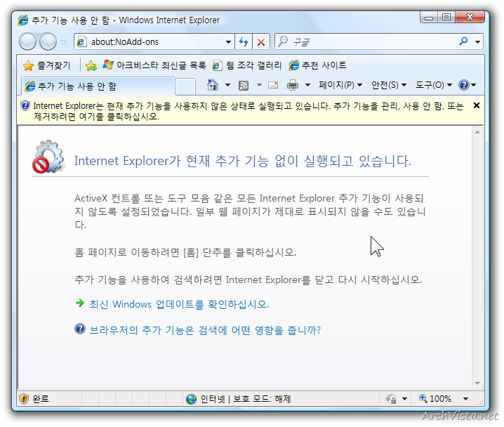Open the 아크비스타 최신글 목록 favorite link

[x=154, y=65]
